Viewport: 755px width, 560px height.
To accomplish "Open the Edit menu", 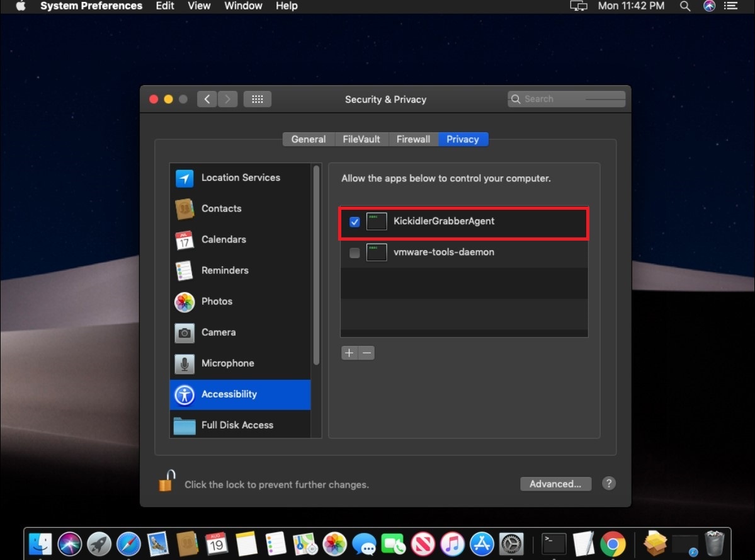I will [x=165, y=6].
